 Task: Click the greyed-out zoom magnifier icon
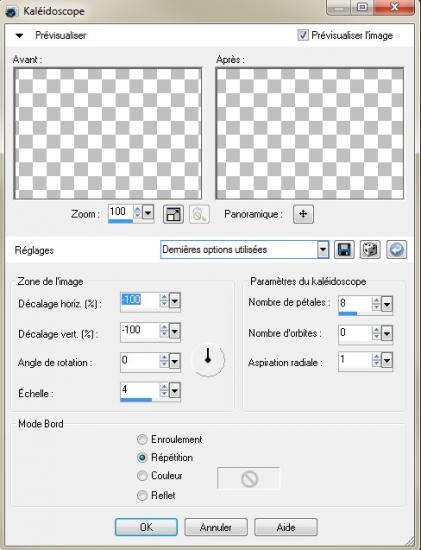[199, 214]
